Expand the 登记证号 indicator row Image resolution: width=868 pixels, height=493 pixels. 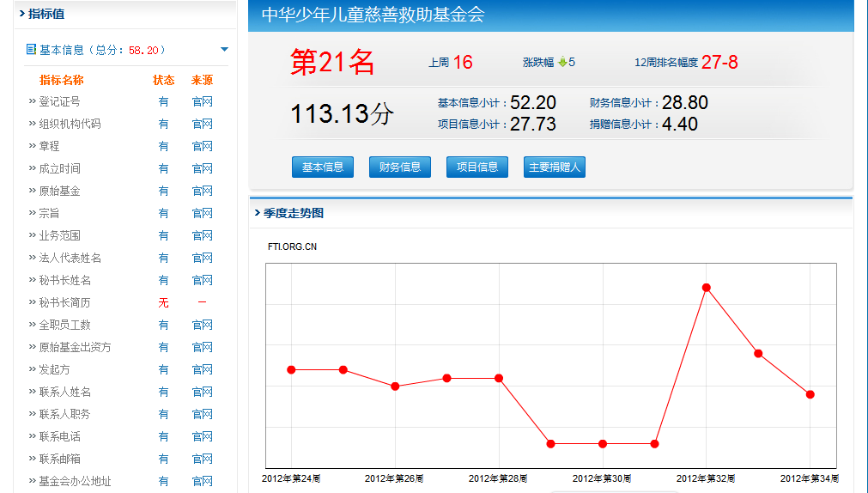(x=54, y=101)
